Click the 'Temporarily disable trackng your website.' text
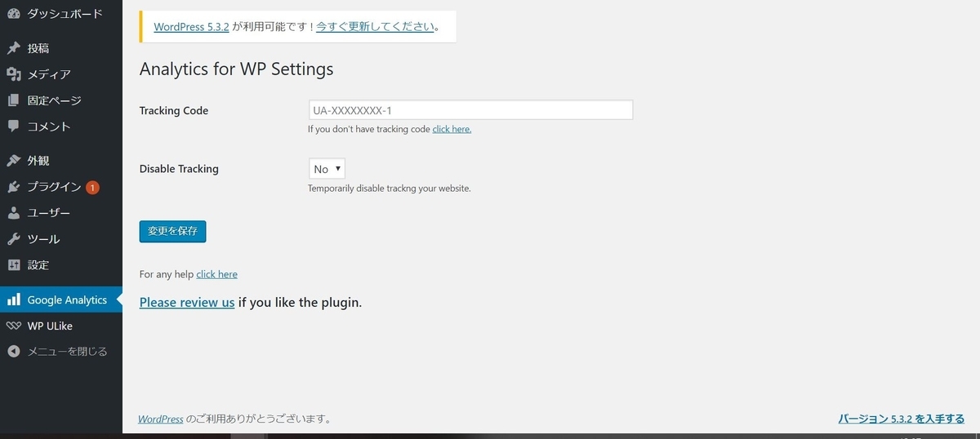The image size is (980, 439). pos(390,188)
